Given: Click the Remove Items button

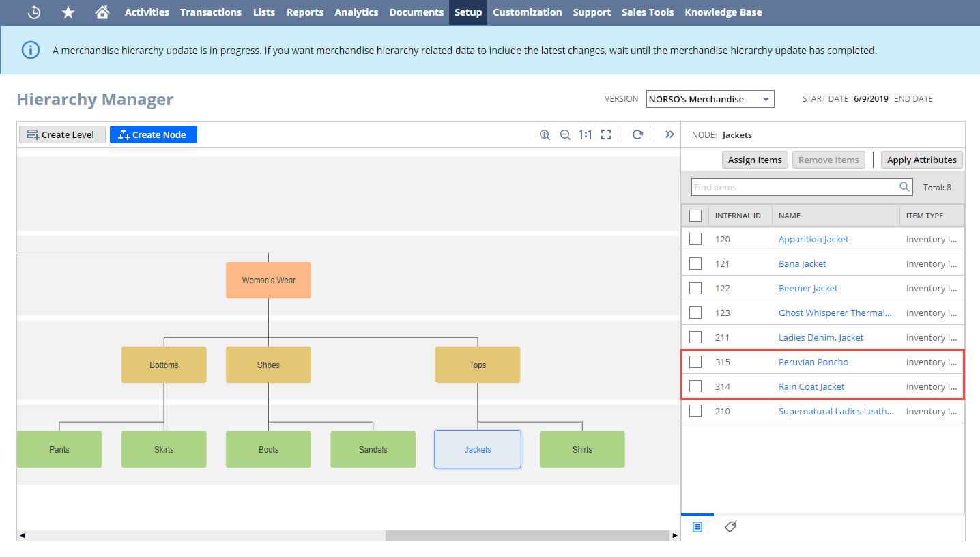Looking at the screenshot, I should (828, 160).
